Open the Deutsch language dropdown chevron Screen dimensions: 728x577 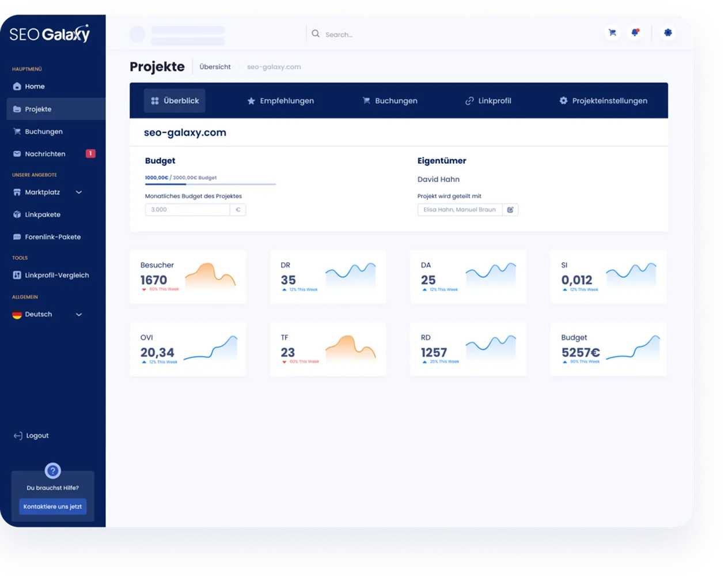(79, 315)
